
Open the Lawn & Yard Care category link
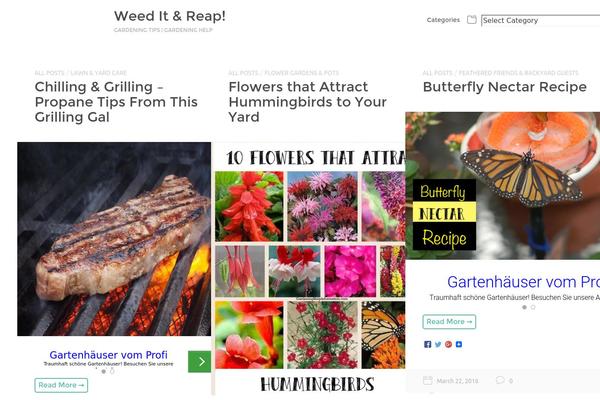coord(99,73)
